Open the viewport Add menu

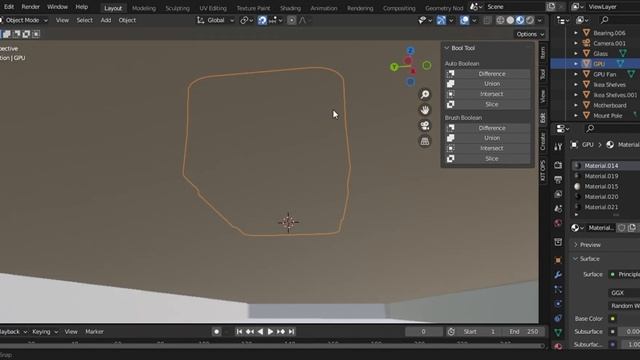106,20
